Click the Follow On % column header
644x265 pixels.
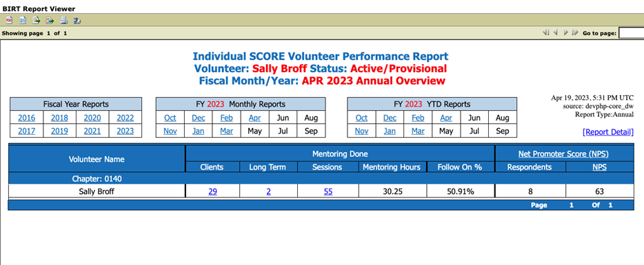460,167
